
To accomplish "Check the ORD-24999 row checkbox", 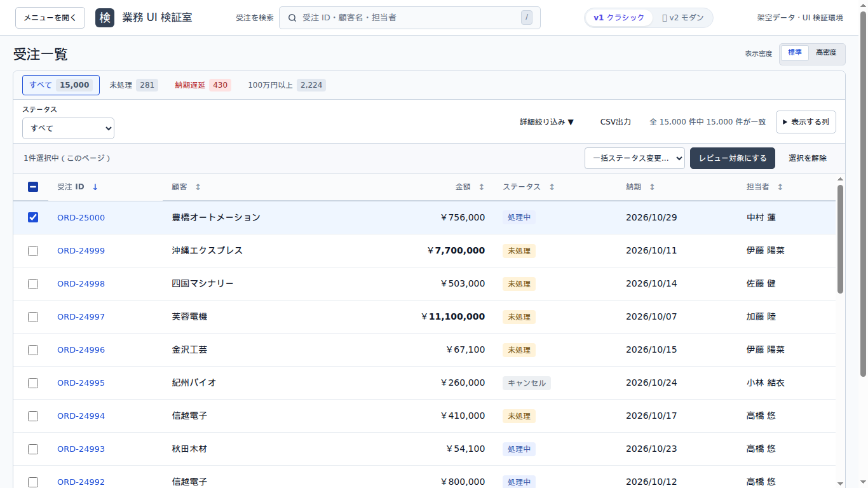I will 33,251.
